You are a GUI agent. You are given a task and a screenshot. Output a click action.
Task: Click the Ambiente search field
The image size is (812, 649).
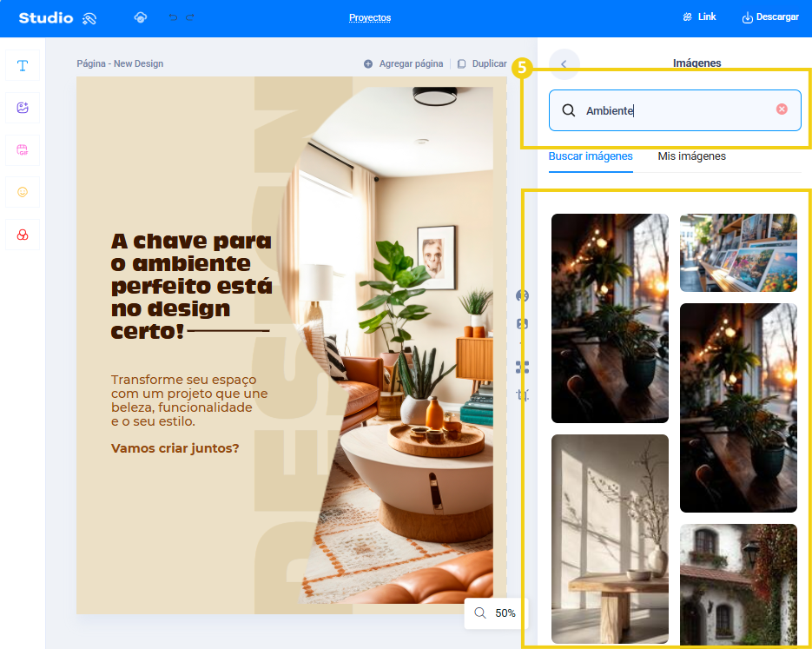(675, 110)
